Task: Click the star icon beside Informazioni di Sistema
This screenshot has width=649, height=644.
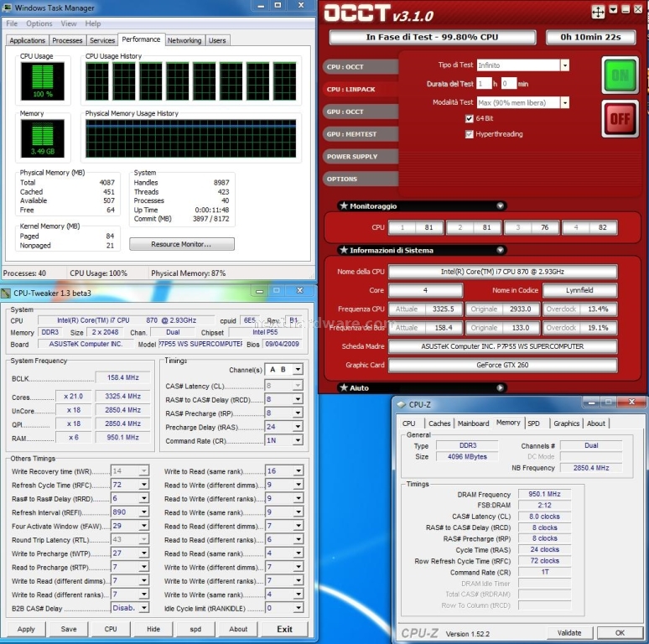Action: [x=344, y=250]
